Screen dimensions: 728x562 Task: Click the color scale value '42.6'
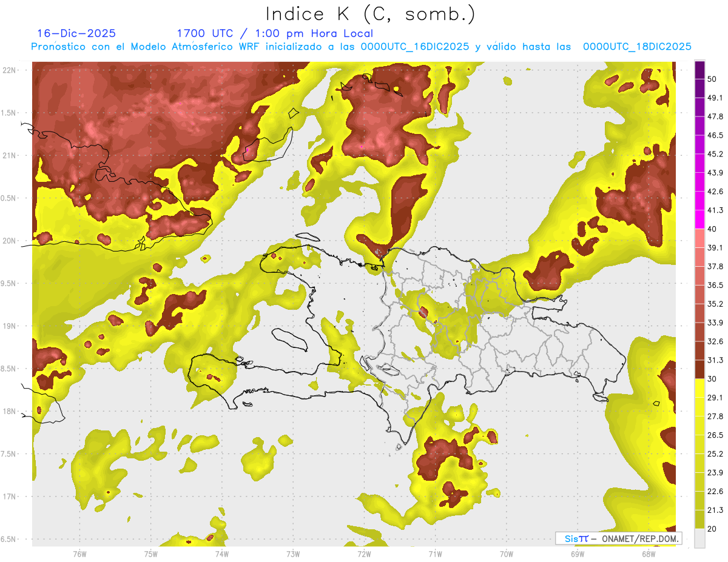[x=715, y=192]
